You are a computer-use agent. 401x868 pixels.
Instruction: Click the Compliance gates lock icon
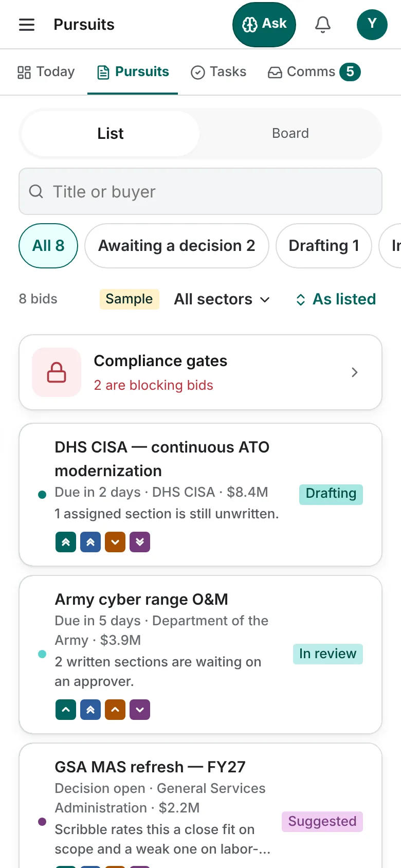(57, 372)
